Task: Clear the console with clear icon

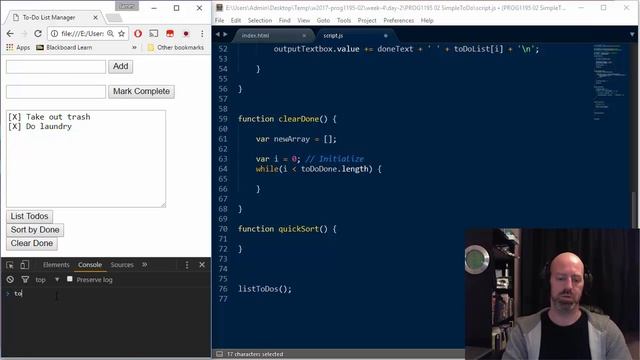Action: pos(10,280)
